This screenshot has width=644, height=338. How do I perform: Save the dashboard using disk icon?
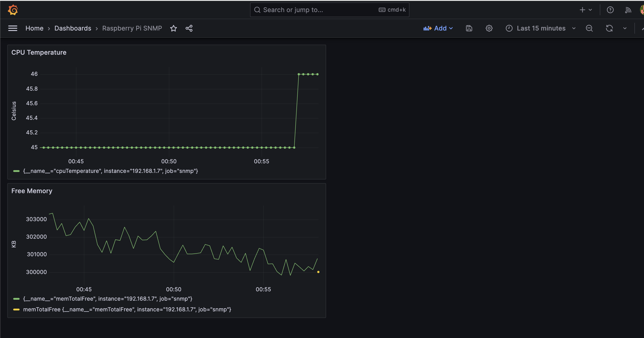click(x=469, y=28)
